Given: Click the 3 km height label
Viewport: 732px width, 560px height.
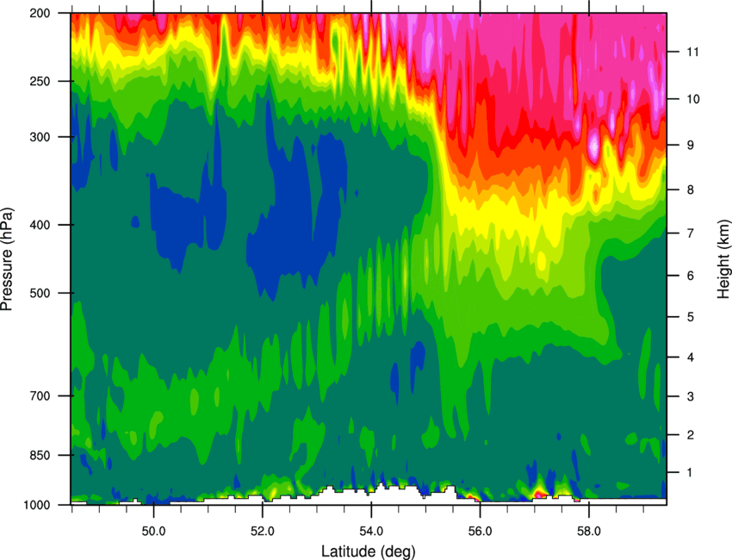Looking at the screenshot, I should click(690, 396).
